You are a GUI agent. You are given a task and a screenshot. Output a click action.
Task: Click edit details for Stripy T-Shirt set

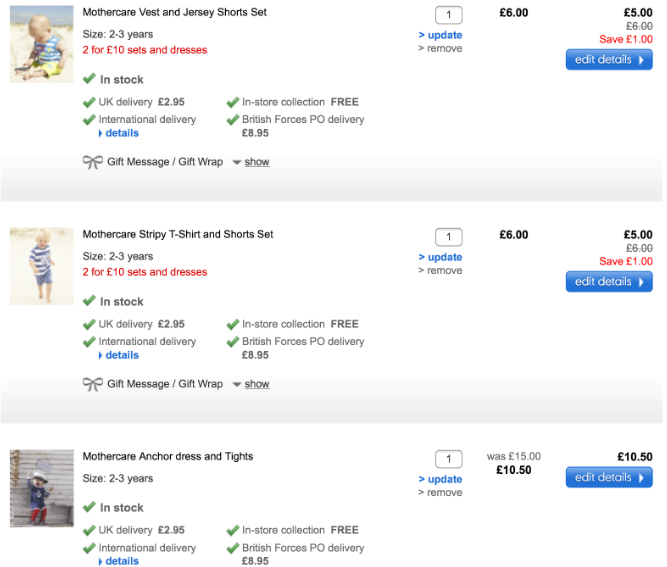608,282
